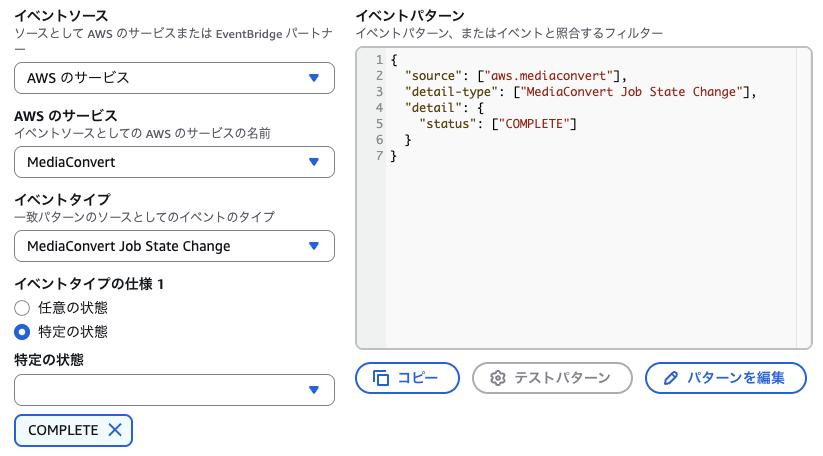The height and width of the screenshot is (456, 823).
Task: Select the 特定の状態 radio button
Action: (x=22, y=332)
